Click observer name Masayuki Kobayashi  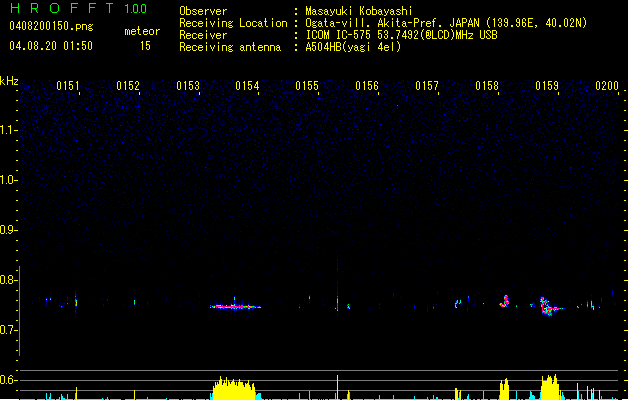coord(359,11)
